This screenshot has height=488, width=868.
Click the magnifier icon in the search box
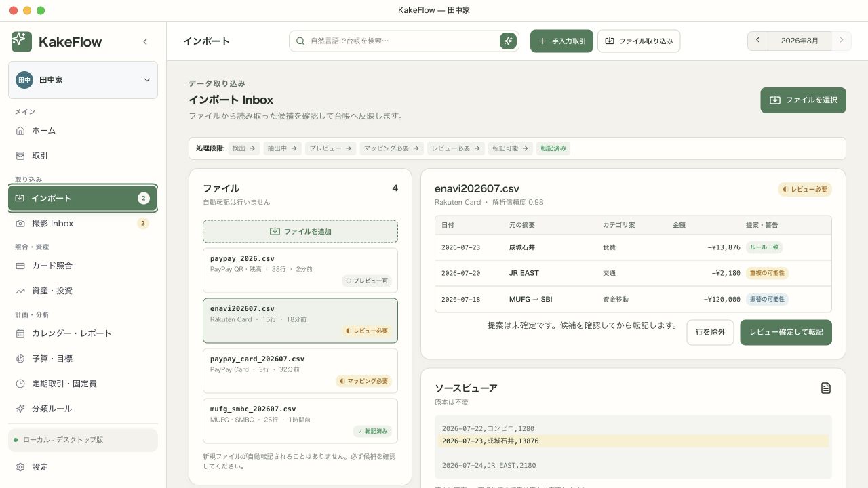pyautogui.click(x=300, y=41)
